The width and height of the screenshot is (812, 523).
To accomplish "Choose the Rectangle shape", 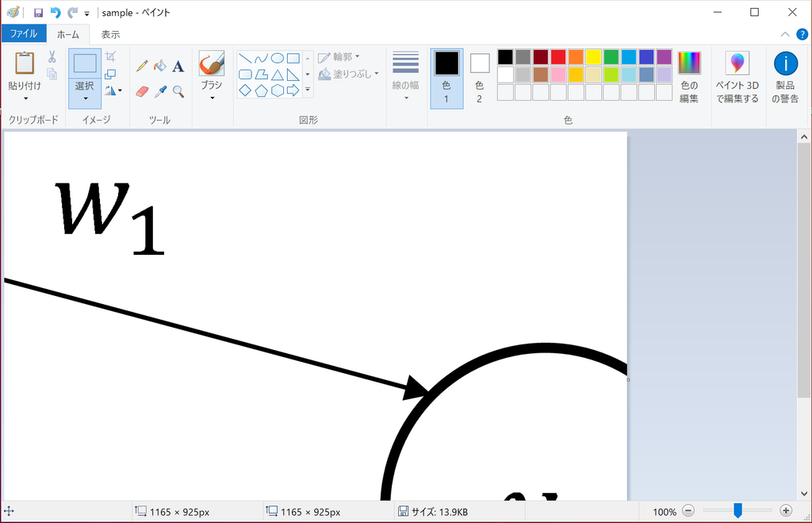I will [293, 58].
